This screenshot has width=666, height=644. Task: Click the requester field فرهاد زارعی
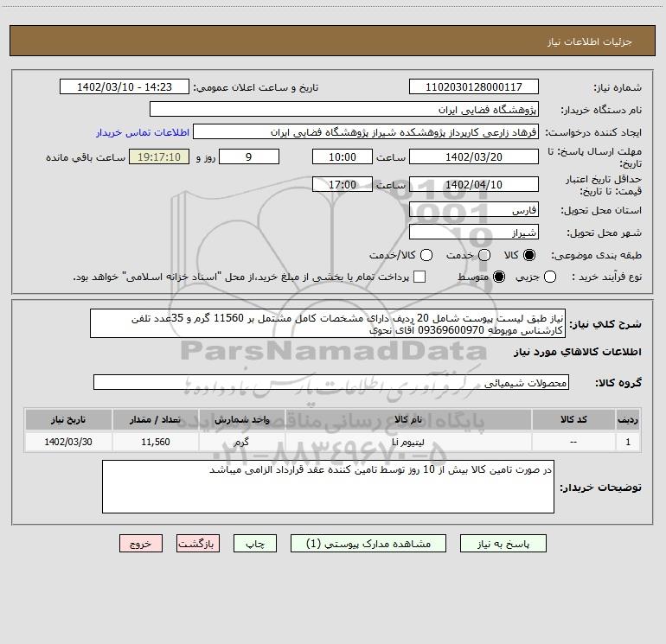coord(366,132)
